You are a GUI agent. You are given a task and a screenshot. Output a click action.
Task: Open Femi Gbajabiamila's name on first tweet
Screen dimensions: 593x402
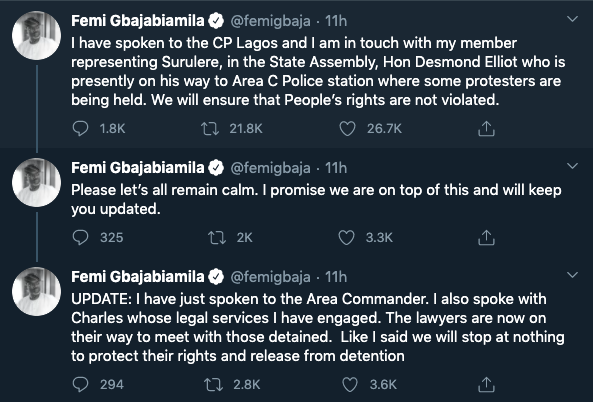(x=138, y=21)
